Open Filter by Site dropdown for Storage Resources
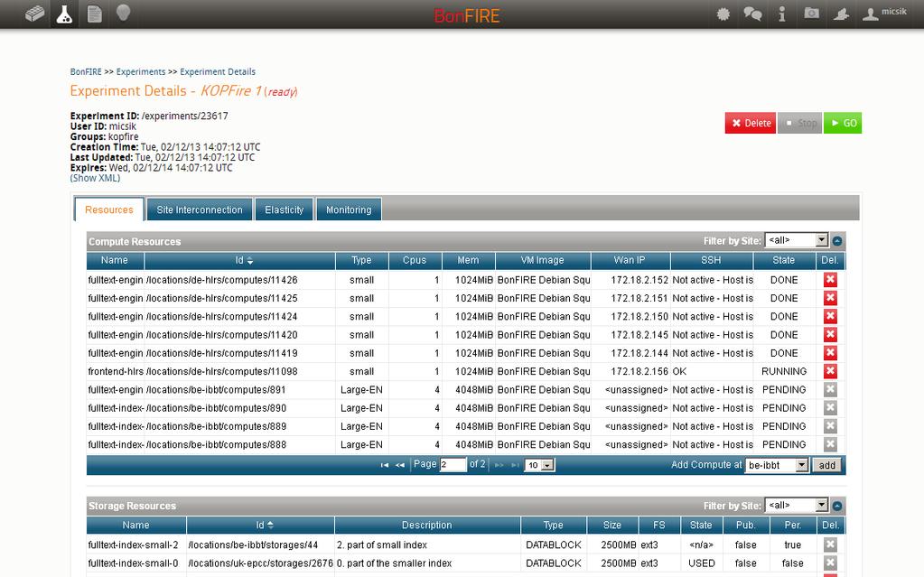This screenshot has width=924, height=577. [x=797, y=505]
